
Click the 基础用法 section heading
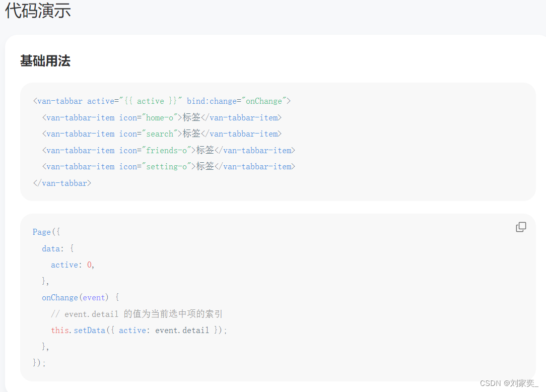pos(45,60)
